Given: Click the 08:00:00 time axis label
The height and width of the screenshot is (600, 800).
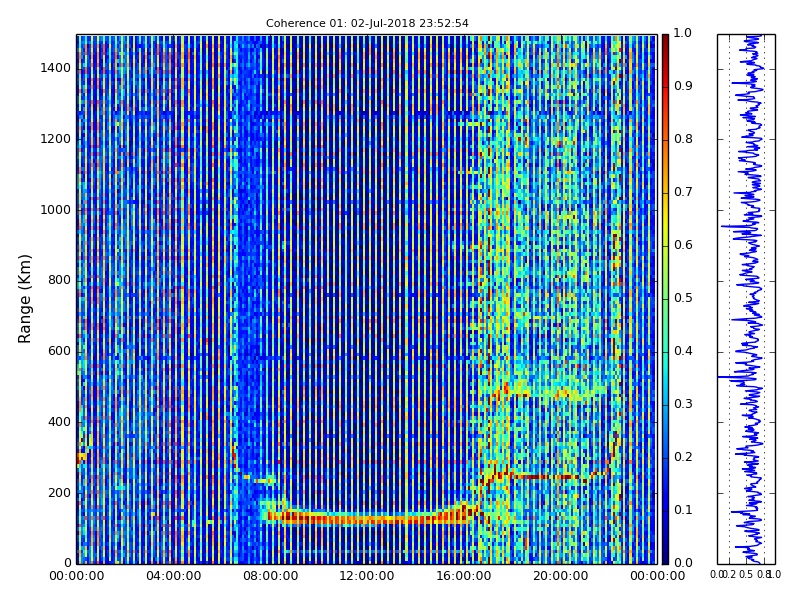Looking at the screenshot, I should 270,576.
